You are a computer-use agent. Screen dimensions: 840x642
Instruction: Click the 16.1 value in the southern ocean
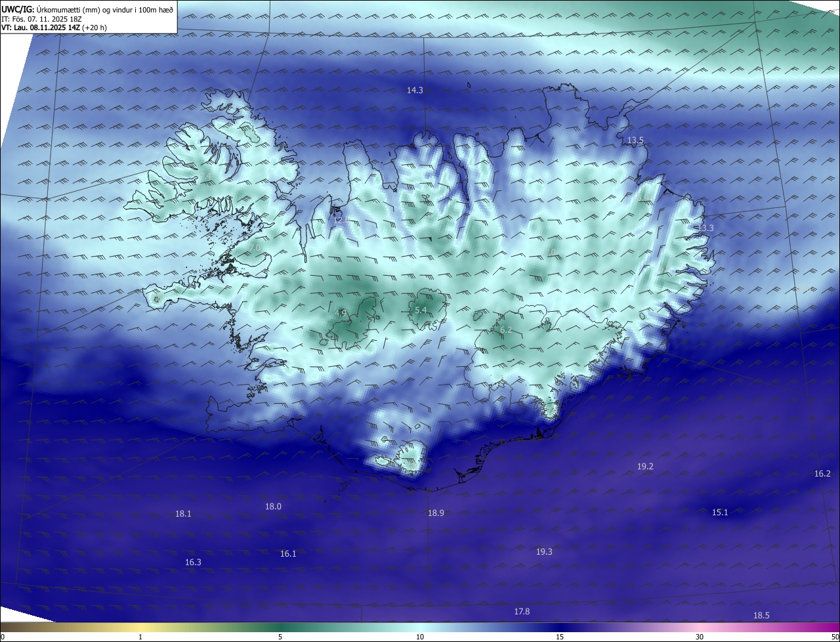pos(288,554)
